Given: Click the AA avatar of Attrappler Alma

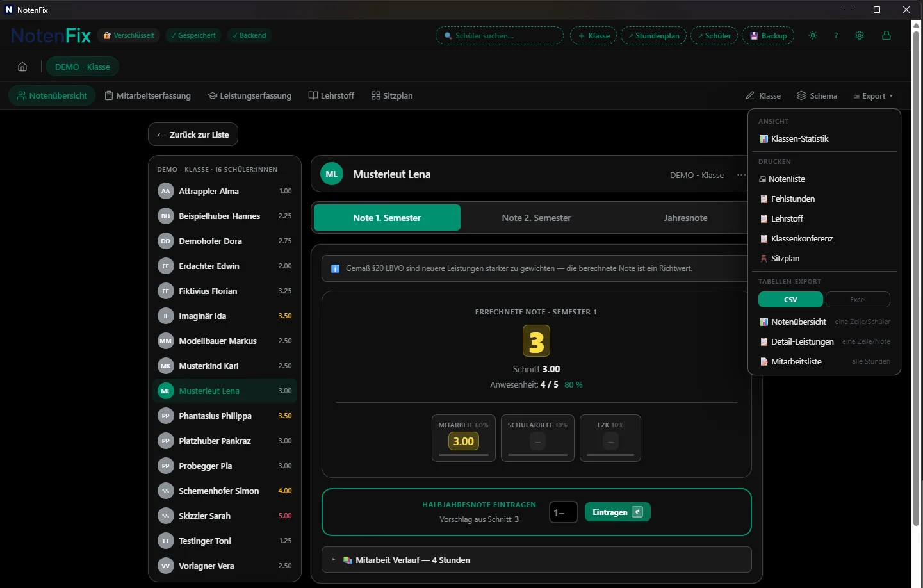Looking at the screenshot, I should [166, 191].
